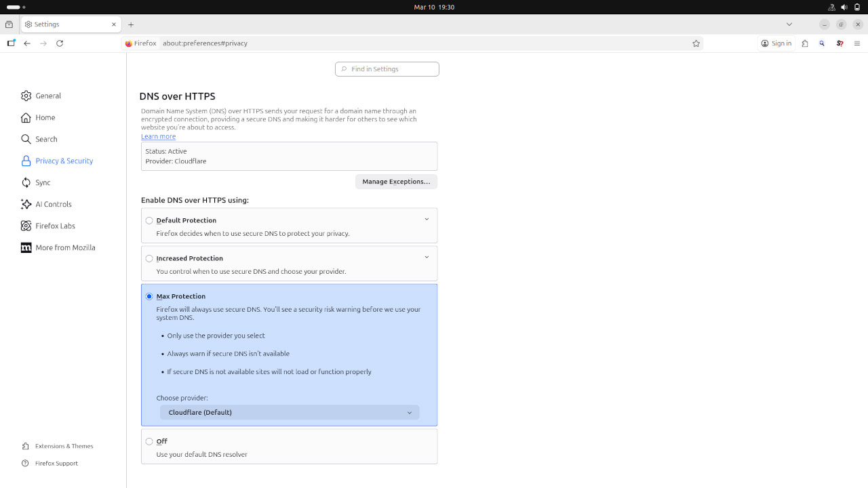The width and height of the screenshot is (868, 488).
Task: Sign in to a Firefox account
Action: 776,43
